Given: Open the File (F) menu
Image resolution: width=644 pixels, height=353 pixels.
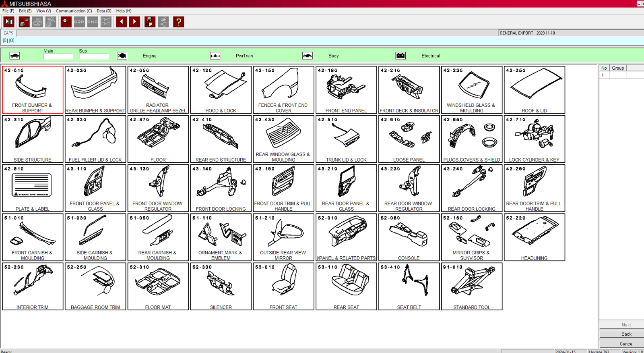Looking at the screenshot, I should tap(8, 11).
